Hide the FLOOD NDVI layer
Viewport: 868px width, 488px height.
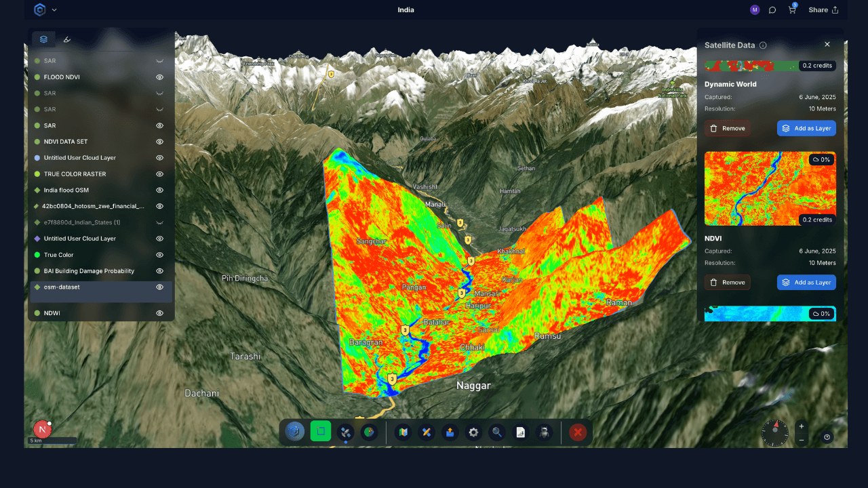tap(160, 77)
